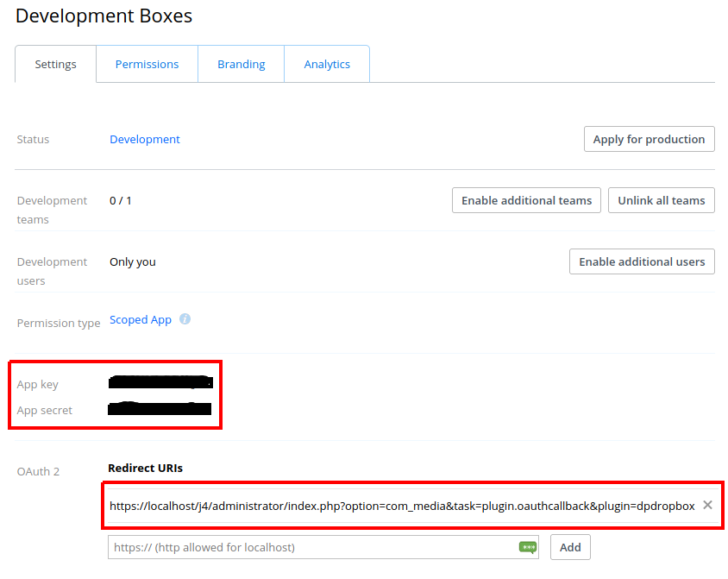Viewport: 728px width, 579px height.
Task: Go to the Branding tab
Action: (x=241, y=65)
